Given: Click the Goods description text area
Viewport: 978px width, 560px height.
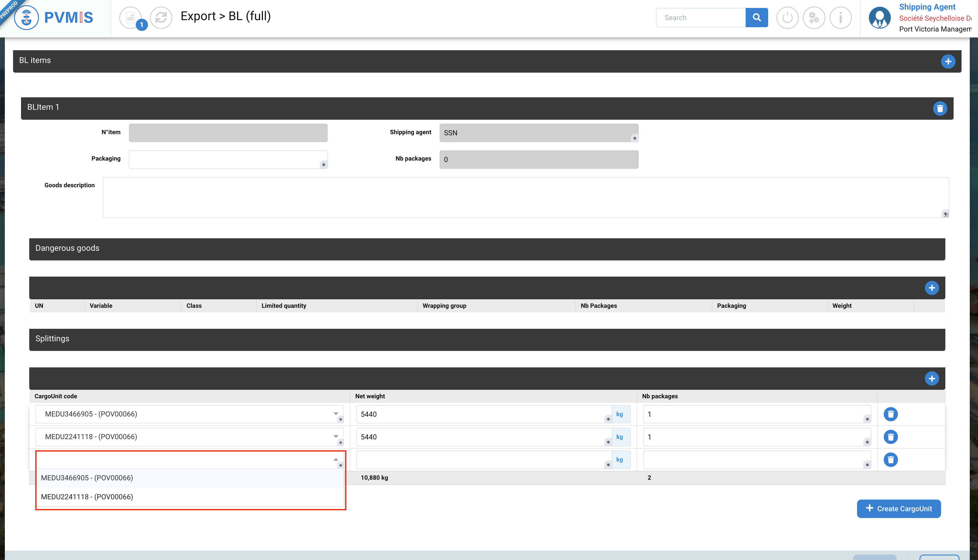Looking at the screenshot, I should point(525,197).
